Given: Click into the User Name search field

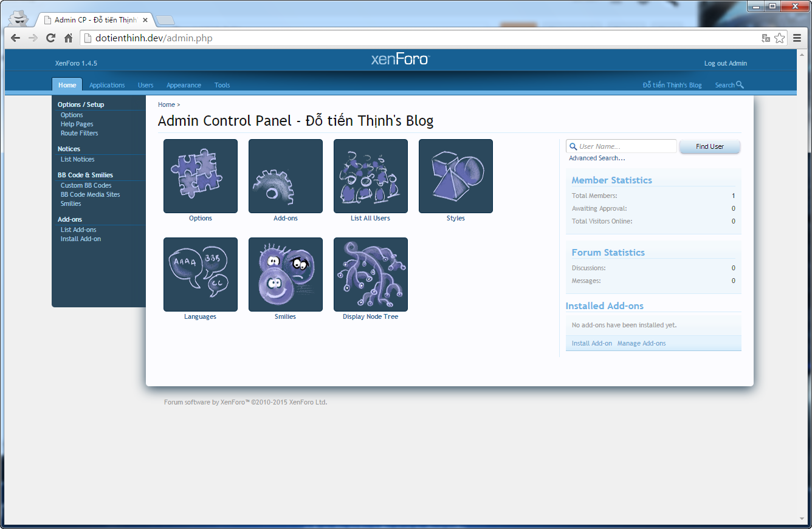Looking at the screenshot, I should 621,146.
